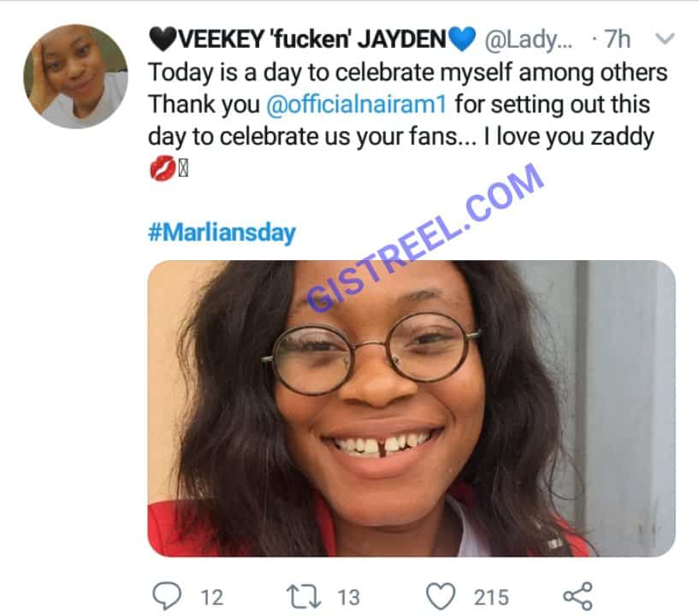Open the attached selfie photo

click(412, 408)
